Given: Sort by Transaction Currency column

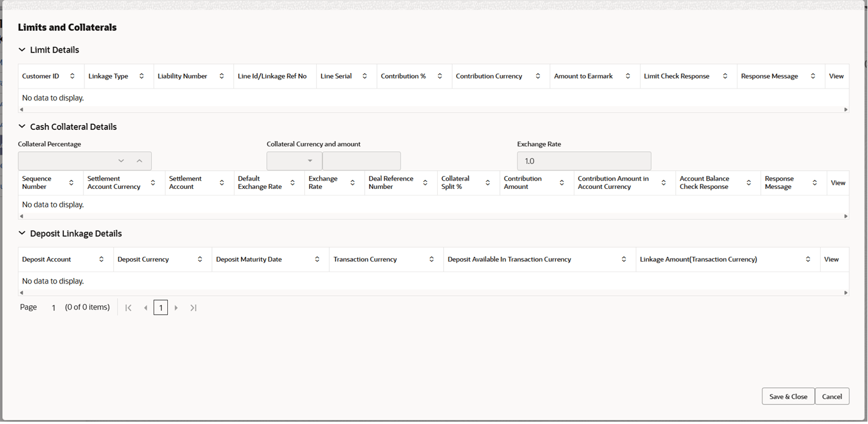Looking at the screenshot, I should tap(432, 259).
